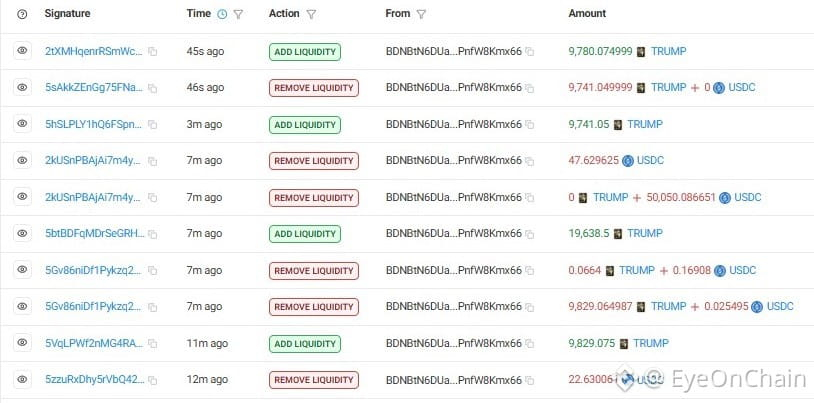This screenshot has width=814, height=403.
Task: Open transaction 5hSLPLY1hQ6FSpn link
Action: pos(93,125)
